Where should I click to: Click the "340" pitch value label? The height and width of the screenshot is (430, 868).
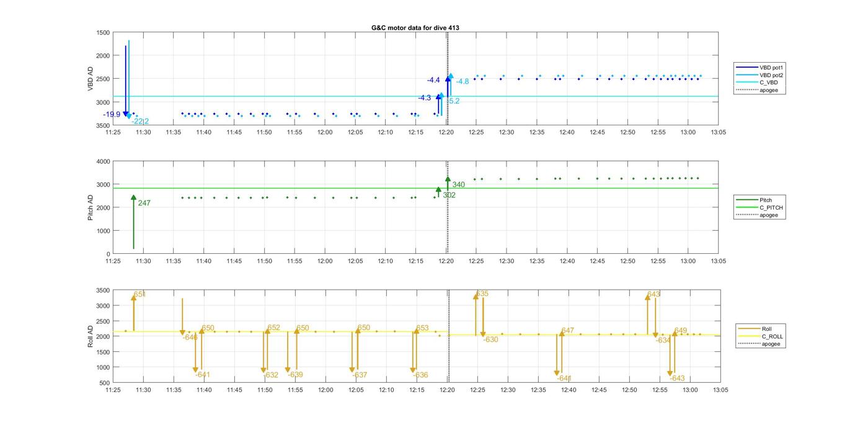coord(458,184)
